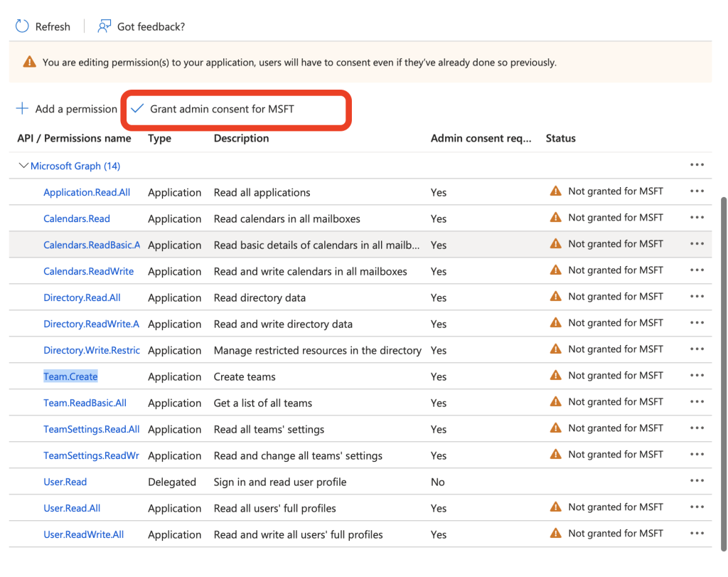Click 'Read calendars in all mailboxes' description

pos(287,218)
